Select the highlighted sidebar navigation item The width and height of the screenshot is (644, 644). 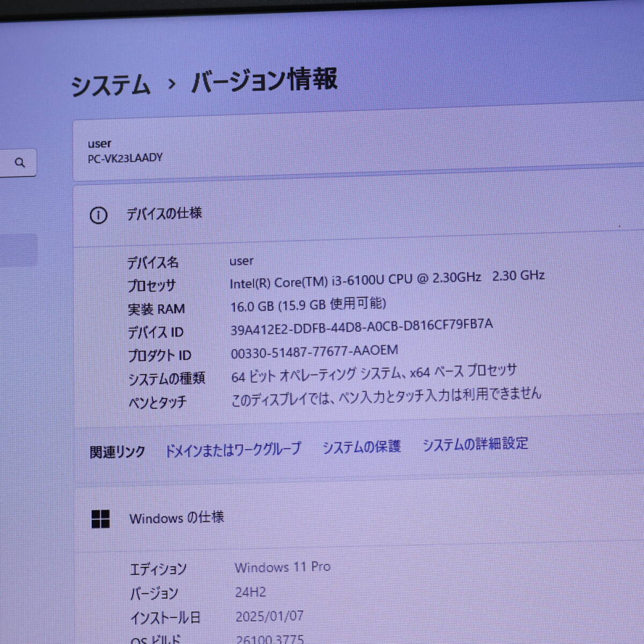[18, 250]
